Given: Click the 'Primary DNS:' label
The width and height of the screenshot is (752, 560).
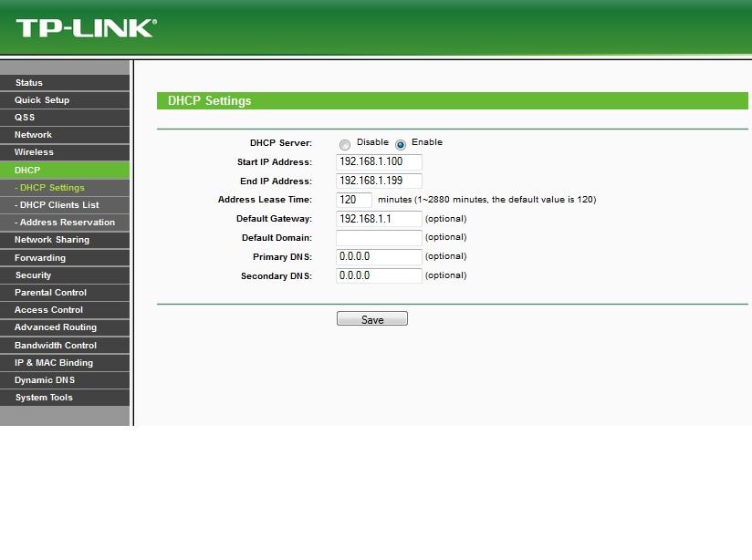Looking at the screenshot, I should (283, 257).
